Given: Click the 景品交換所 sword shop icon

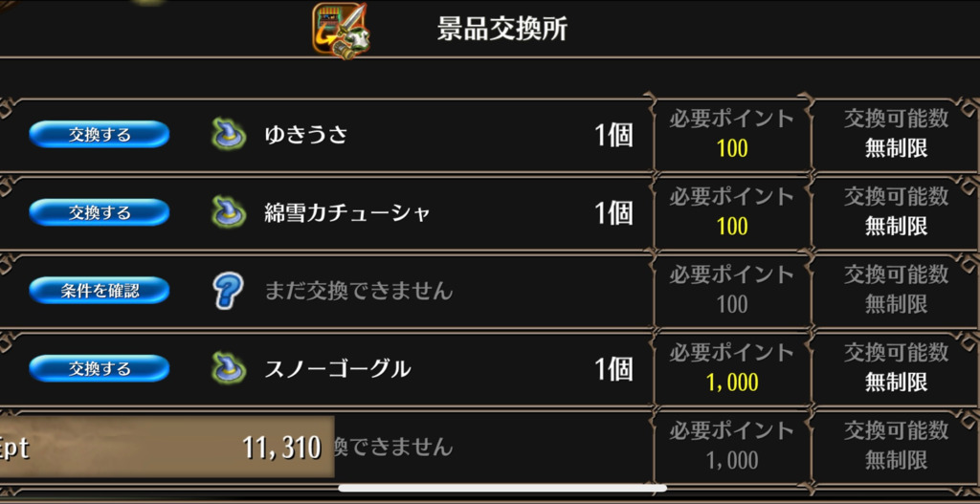Looking at the screenshot, I should pos(341,31).
